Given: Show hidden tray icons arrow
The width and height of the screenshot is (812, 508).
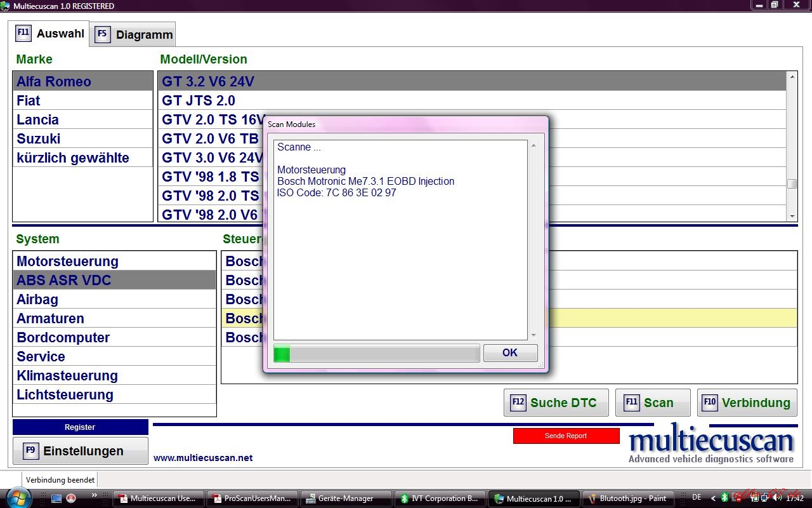Looking at the screenshot, I should pyautogui.click(x=713, y=498).
